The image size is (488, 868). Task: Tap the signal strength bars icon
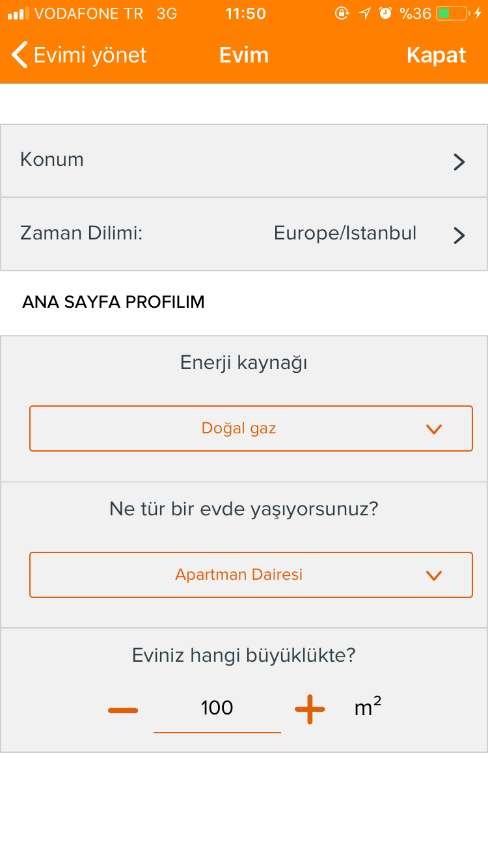tap(19, 14)
